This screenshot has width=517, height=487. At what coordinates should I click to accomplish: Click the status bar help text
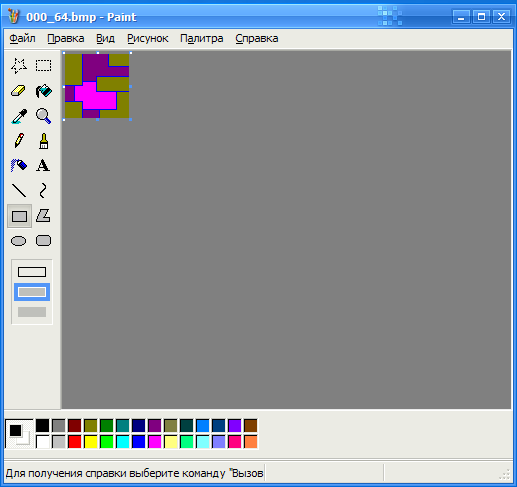134,473
